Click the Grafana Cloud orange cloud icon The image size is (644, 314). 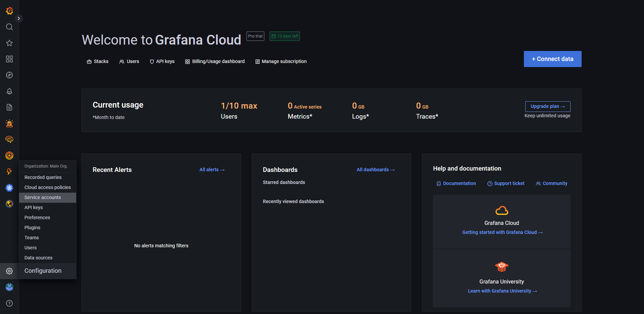[x=502, y=210]
